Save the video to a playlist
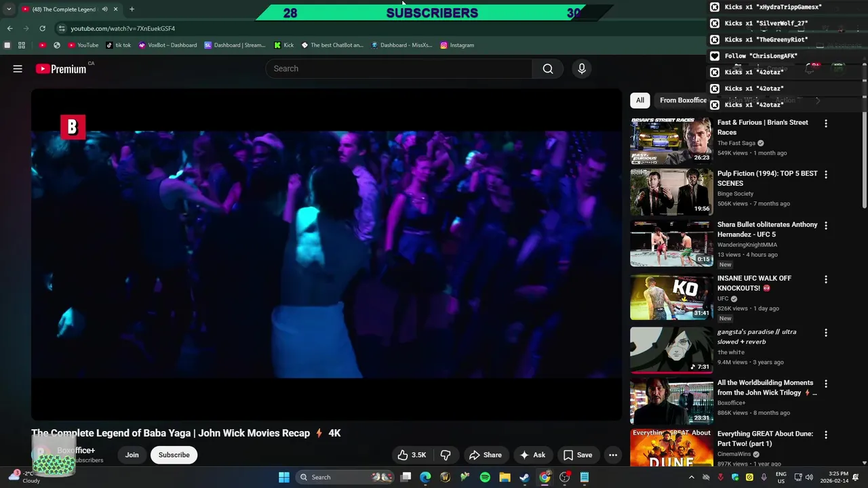The height and width of the screenshot is (488, 868). coord(578,455)
